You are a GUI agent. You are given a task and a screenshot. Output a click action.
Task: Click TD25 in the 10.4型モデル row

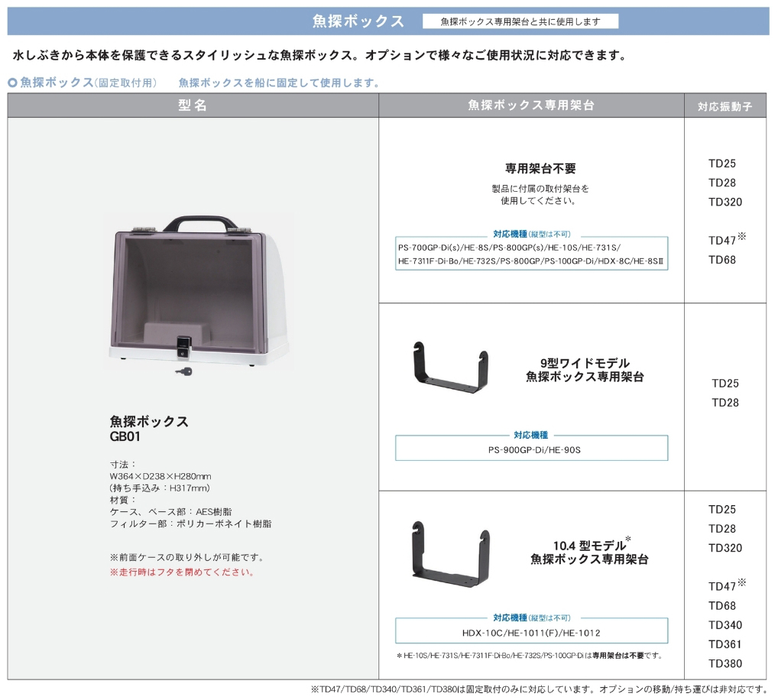tap(722, 510)
